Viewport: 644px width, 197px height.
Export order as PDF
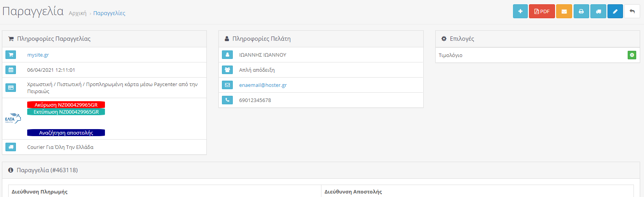pos(542,11)
